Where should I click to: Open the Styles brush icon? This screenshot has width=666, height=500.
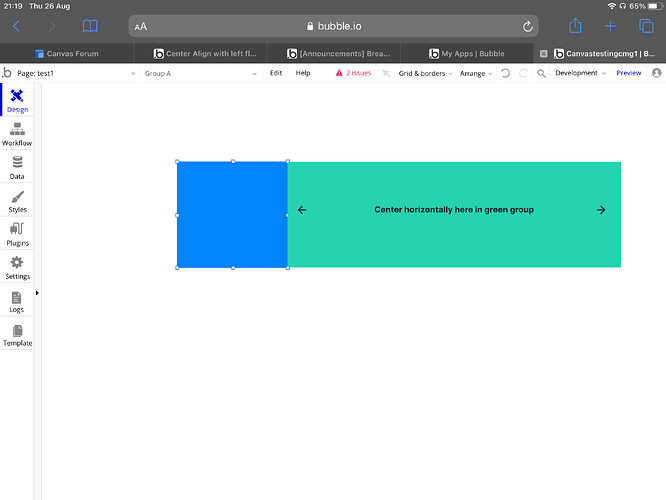(17, 197)
